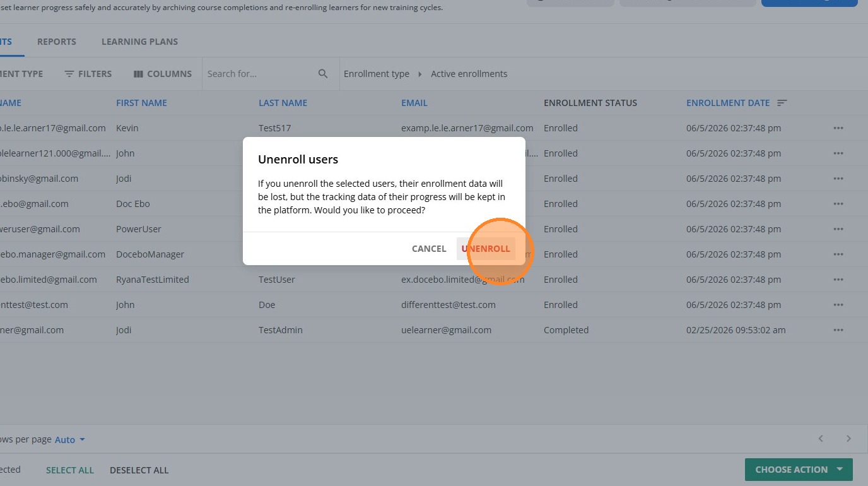Screen dimensions: 868x486
Task: Sort by Enrollment Date column header
Action: click(728, 103)
